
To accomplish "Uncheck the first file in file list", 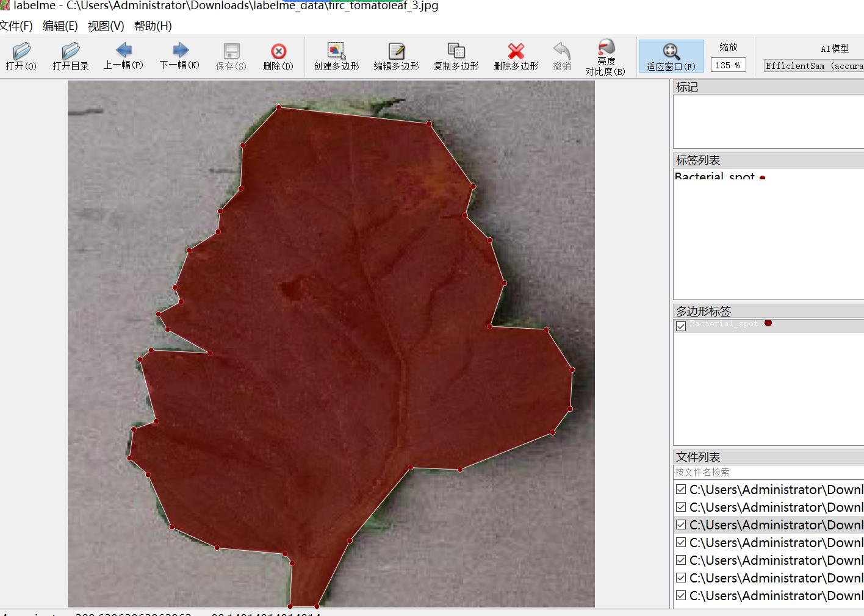I will tap(681, 489).
